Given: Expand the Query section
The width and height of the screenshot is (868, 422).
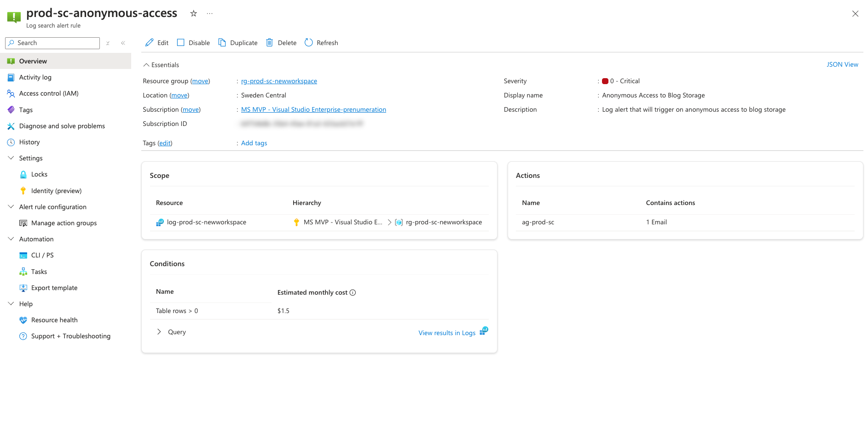Looking at the screenshot, I should click(159, 332).
